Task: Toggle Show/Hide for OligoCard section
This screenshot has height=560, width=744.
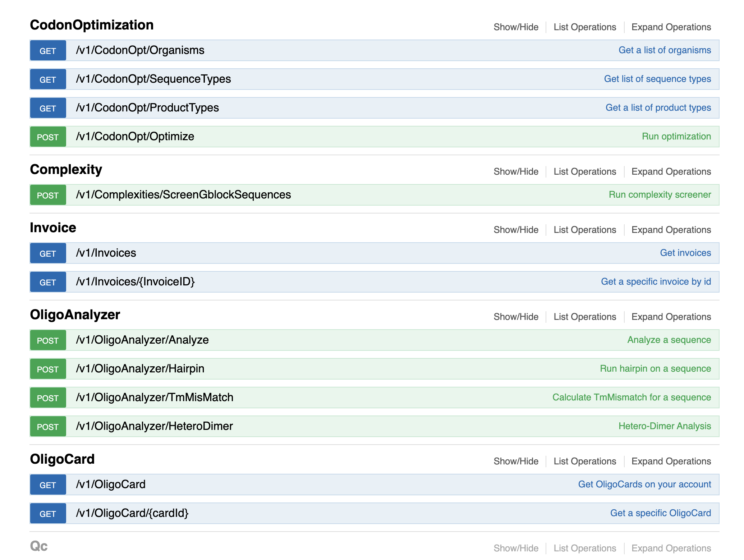Action: tap(516, 461)
